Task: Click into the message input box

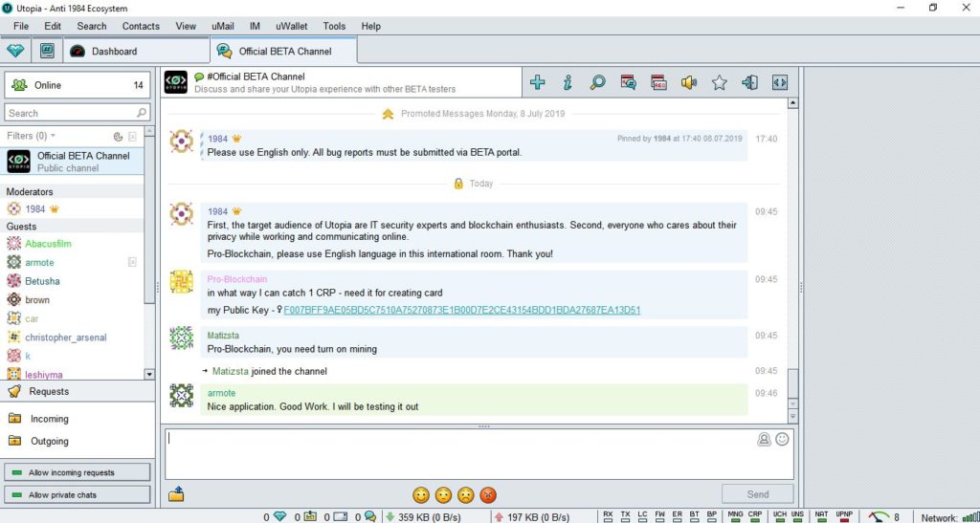Action: coord(479,454)
